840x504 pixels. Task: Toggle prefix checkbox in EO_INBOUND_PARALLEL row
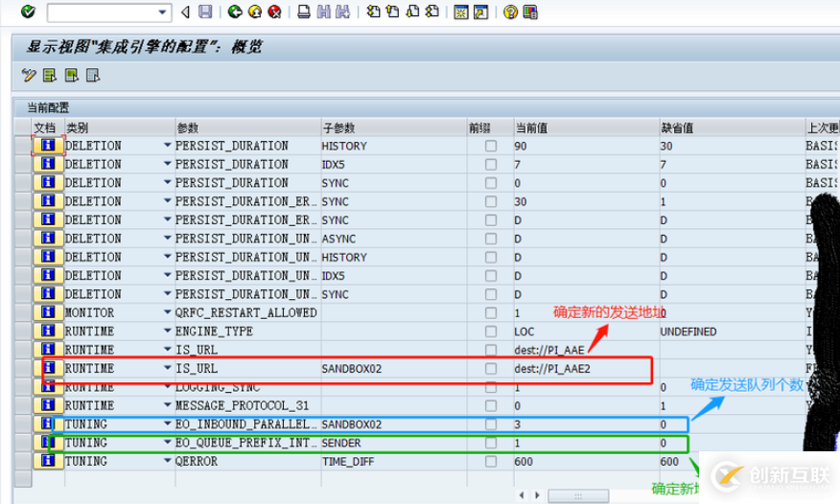(x=491, y=424)
